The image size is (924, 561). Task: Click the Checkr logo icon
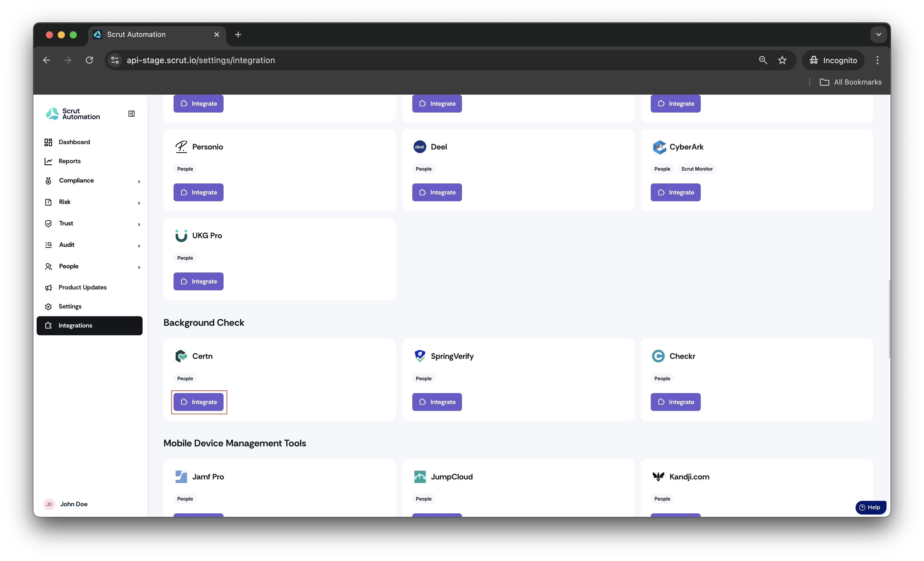658,356
